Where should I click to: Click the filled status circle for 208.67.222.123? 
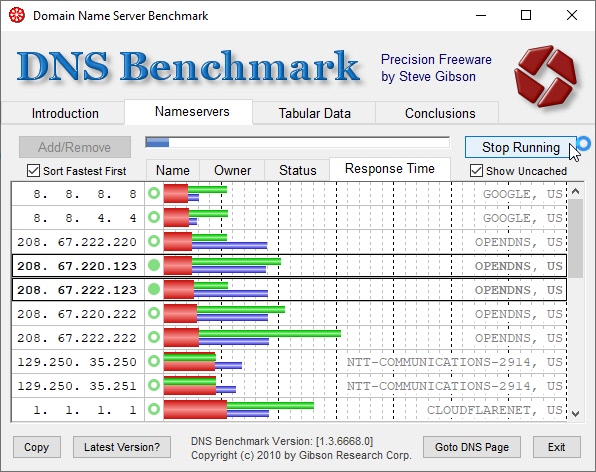[154, 289]
